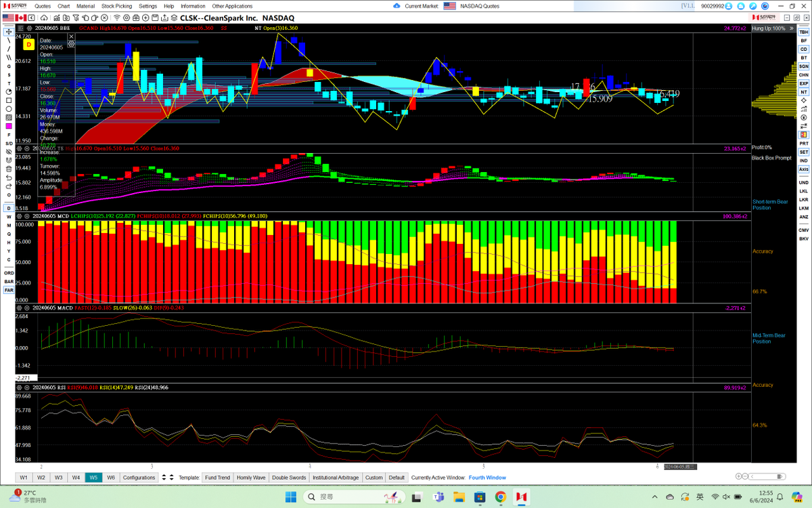Toggle the ORD chart mode button

(9, 273)
